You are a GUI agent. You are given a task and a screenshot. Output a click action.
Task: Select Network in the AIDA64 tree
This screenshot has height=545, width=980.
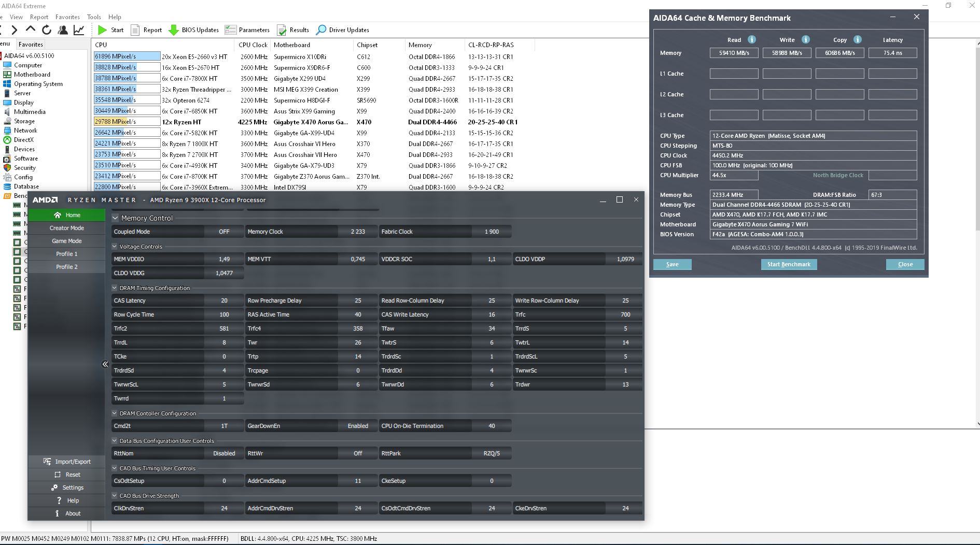click(25, 131)
